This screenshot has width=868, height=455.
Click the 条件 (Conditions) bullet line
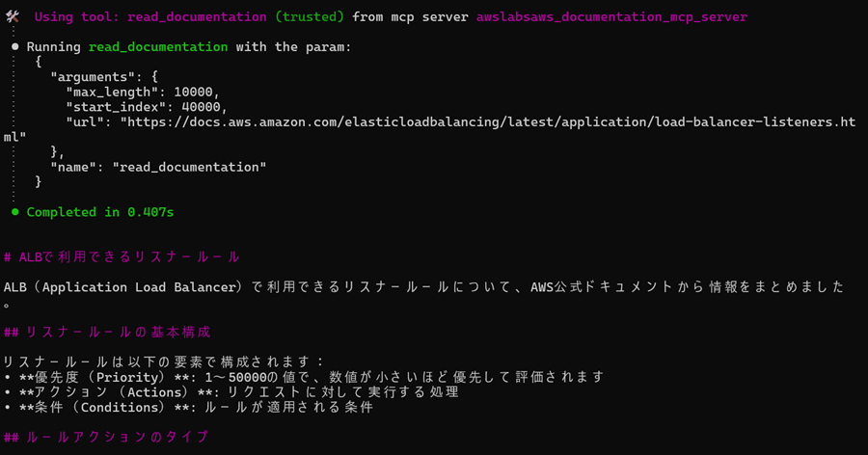189,408
